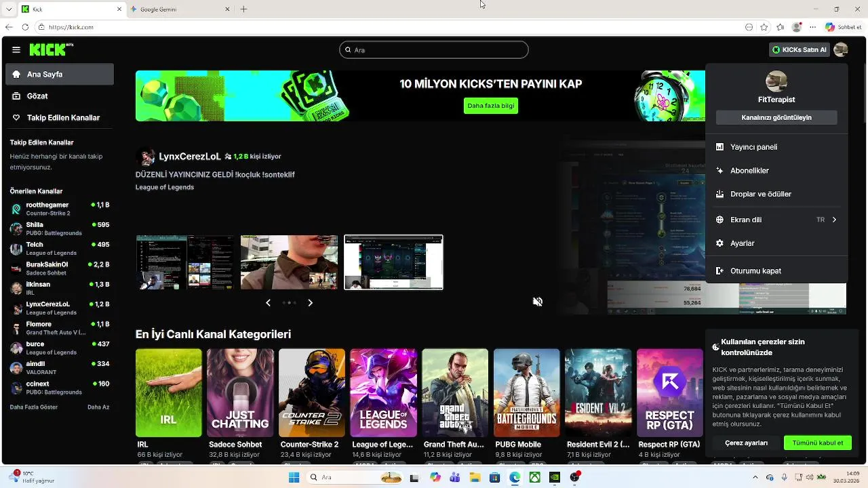Open rootthegamer recommended channel

pyautogui.click(x=60, y=209)
